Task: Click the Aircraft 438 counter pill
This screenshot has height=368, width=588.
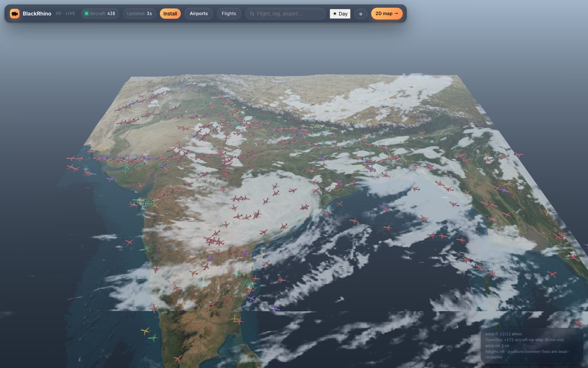Action: coord(100,14)
